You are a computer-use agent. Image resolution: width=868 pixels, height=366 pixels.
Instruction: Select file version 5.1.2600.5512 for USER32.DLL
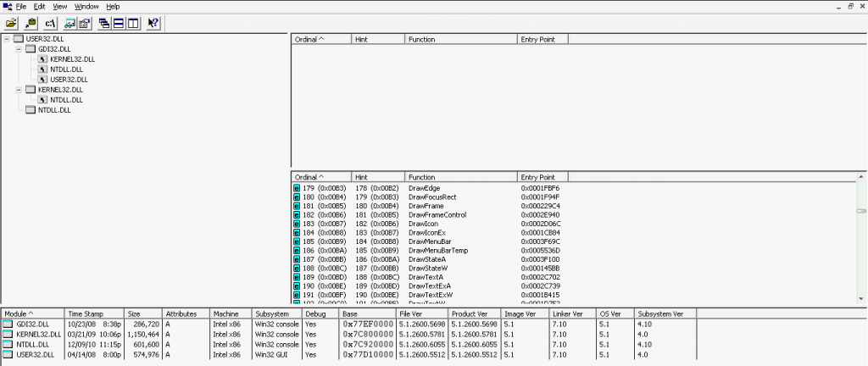(420, 354)
